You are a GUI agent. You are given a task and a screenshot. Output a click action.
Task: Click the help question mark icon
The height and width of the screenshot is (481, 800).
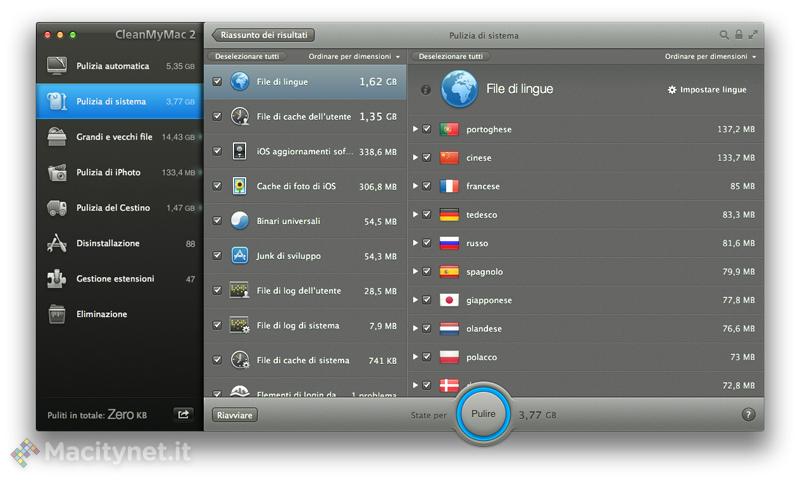pos(748,414)
